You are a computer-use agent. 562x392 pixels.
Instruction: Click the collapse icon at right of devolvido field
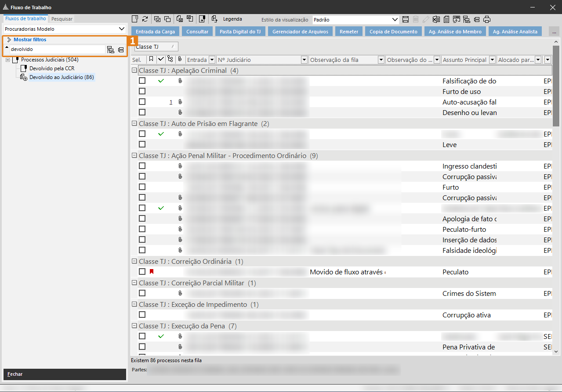pyautogui.click(x=121, y=50)
